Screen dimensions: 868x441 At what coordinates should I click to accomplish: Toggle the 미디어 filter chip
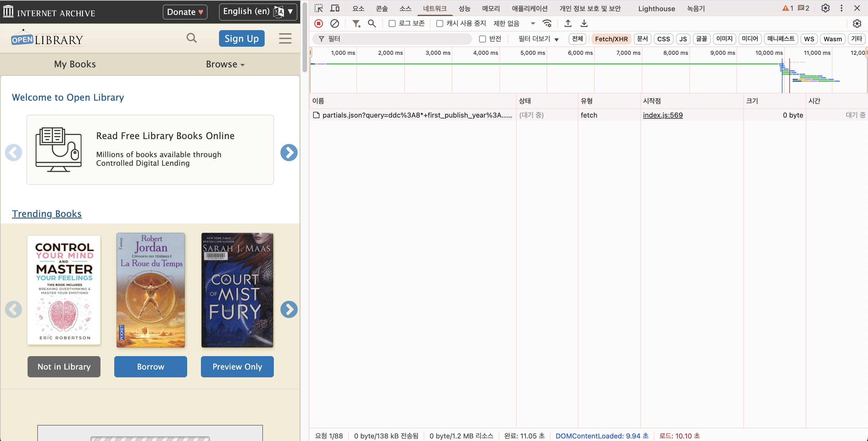tap(750, 39)
